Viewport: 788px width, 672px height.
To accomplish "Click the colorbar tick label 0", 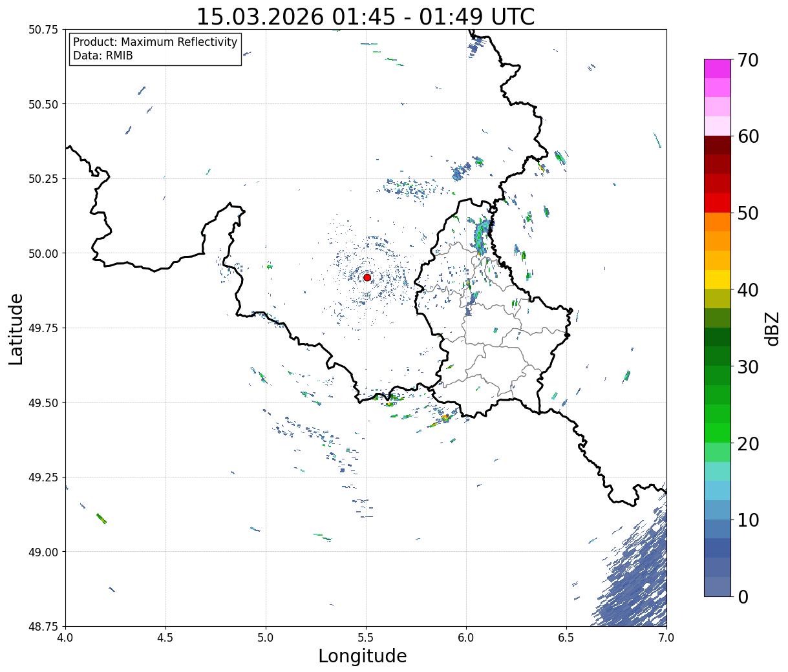I will pyautogui.click(x=743, y=597).
